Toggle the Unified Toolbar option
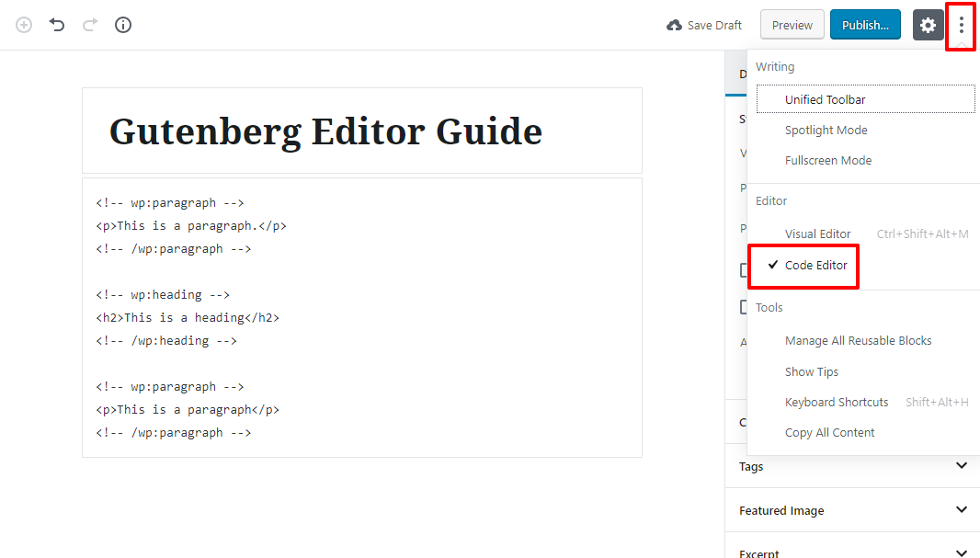Viewport: 980px width, 558px height. click(866, 99)
